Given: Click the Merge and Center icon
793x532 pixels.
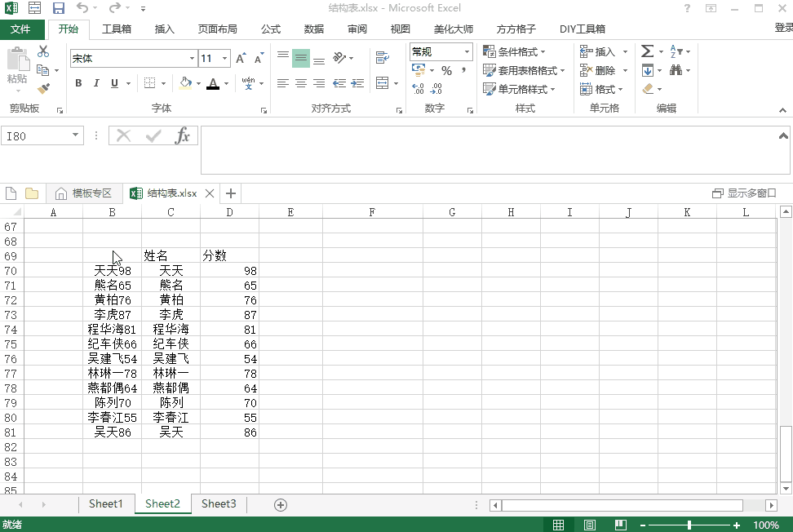Looking at the screenshot, I should 383,82.
